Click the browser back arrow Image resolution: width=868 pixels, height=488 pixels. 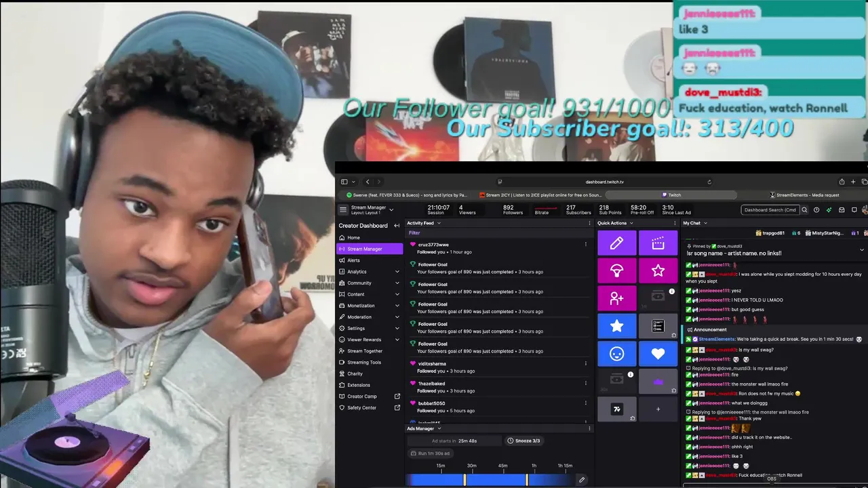click(368, 182)
